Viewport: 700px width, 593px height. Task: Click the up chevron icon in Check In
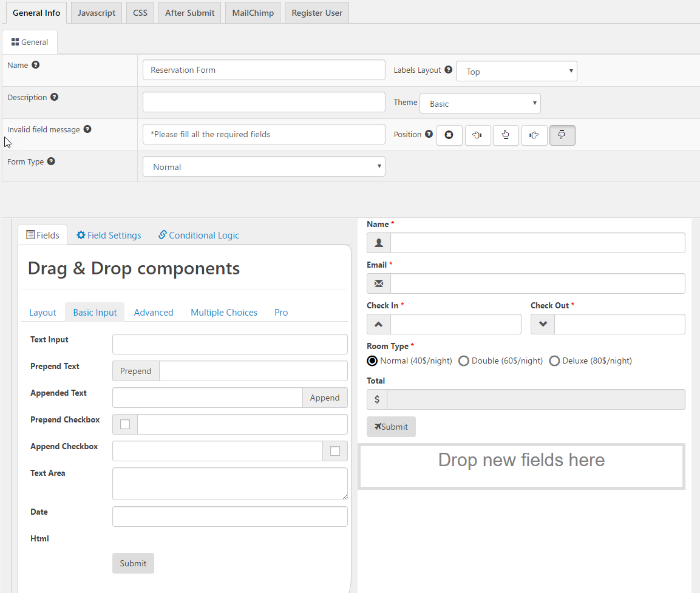point(379,324)
